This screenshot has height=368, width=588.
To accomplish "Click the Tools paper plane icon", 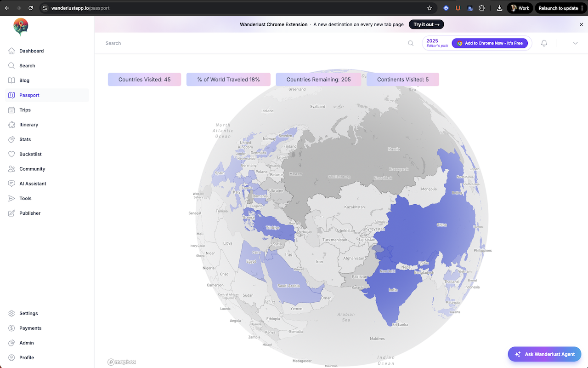I will (12, 198).
